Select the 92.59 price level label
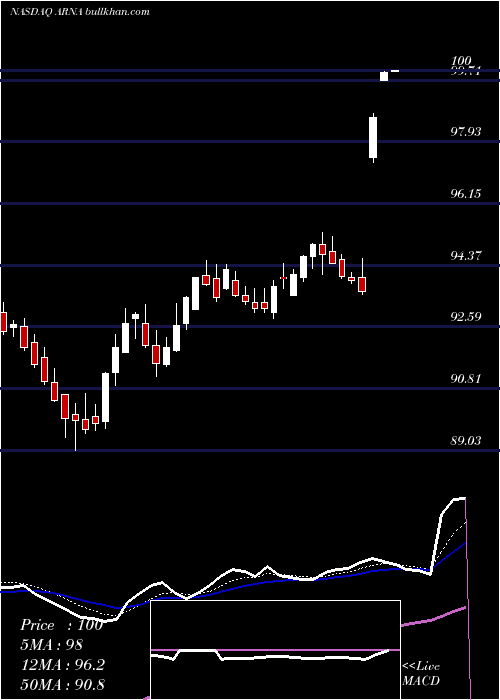 [x=466, y=317]
